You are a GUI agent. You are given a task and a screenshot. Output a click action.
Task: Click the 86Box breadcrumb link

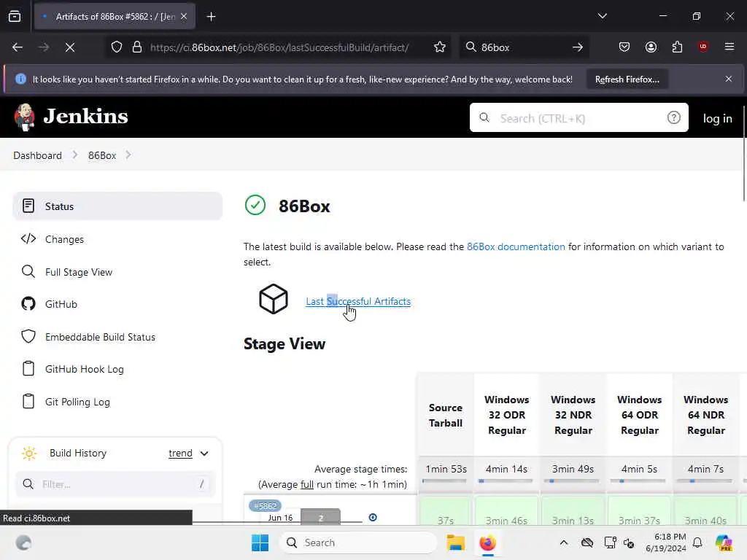point(102,155)
